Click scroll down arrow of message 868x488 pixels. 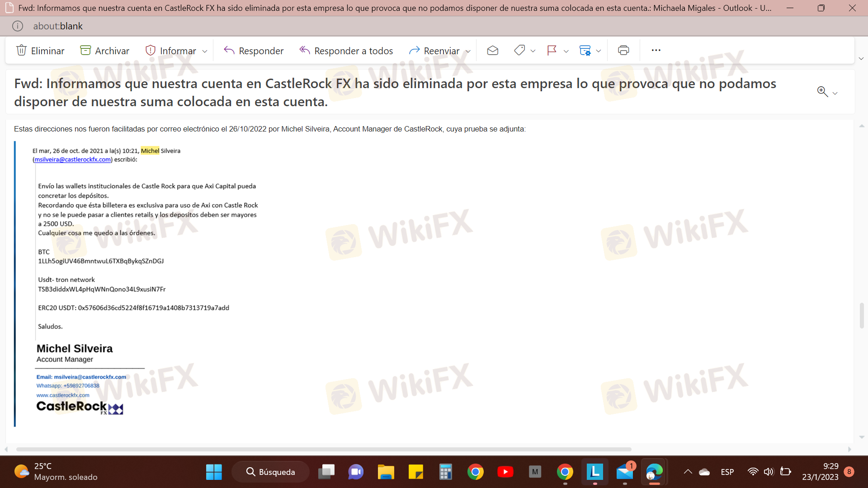(862, 437)
